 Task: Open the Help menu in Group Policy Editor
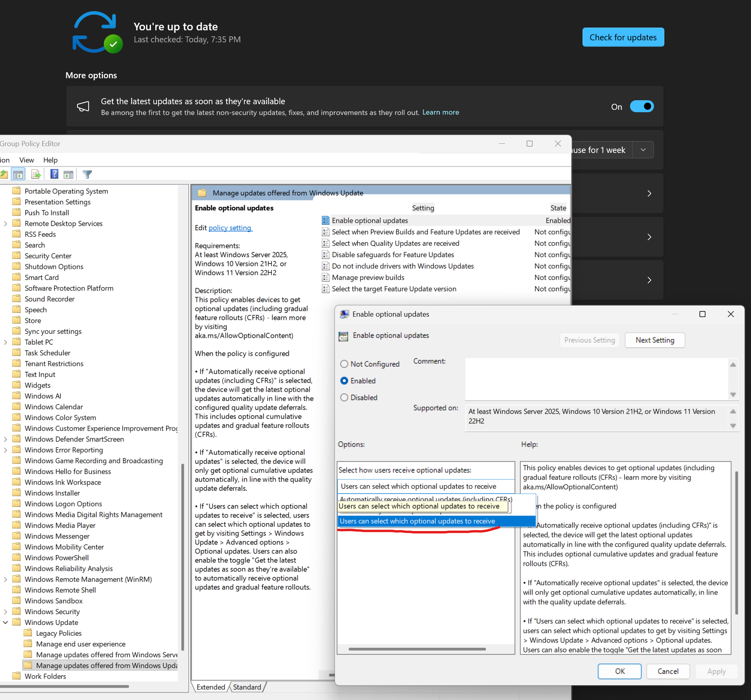50,160
